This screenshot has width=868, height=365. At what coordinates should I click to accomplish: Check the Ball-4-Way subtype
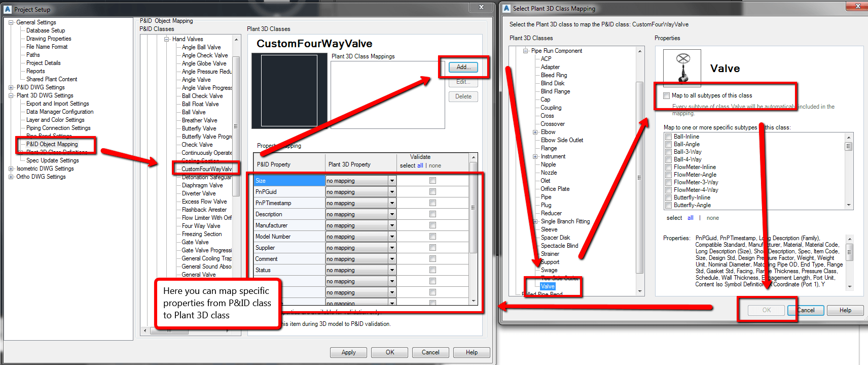pyautogui.click(x=668, y=159)
